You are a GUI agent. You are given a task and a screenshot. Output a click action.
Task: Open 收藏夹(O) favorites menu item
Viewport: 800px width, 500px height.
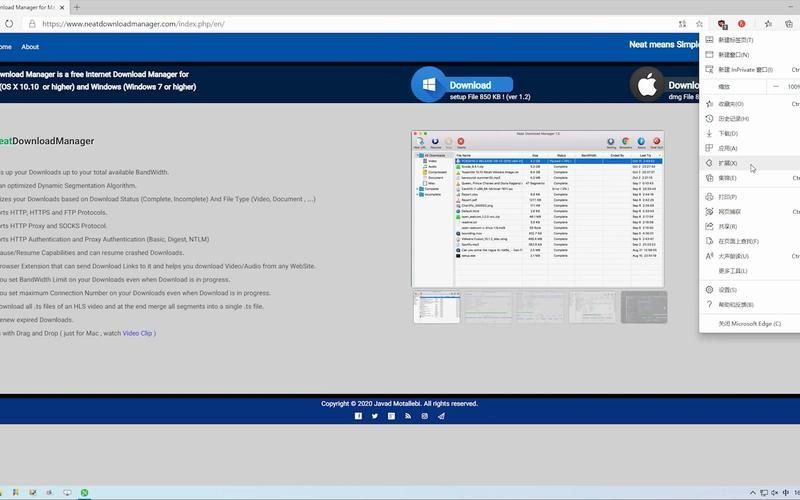[x=749, y=104]
